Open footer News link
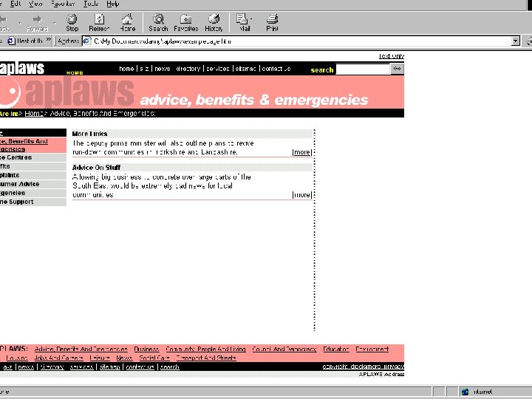Viewport: 532px width, 399px height. (124, 358)
